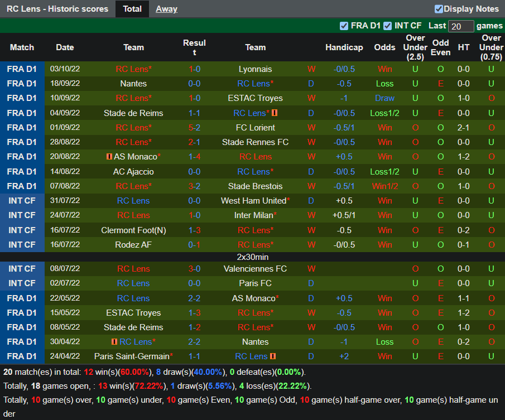Click the 1-0 score against Inter Milan
The height and width of the screenshot is (420, 505).
[x=194, y=215]
